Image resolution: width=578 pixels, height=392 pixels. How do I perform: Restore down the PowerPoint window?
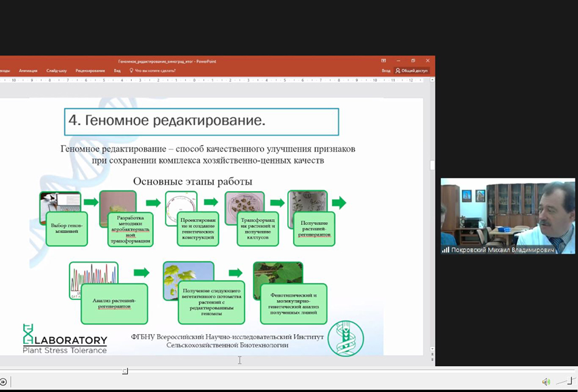tap(413, 61)
